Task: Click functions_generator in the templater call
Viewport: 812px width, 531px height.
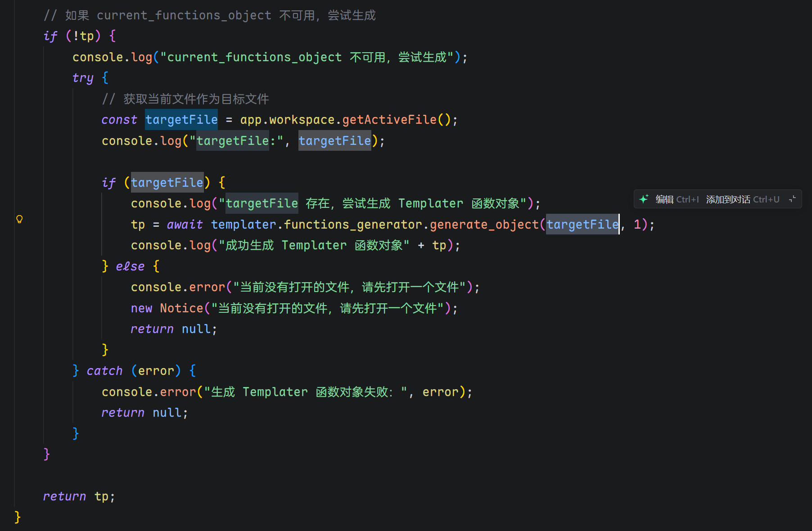Action: tap(353, 225)
